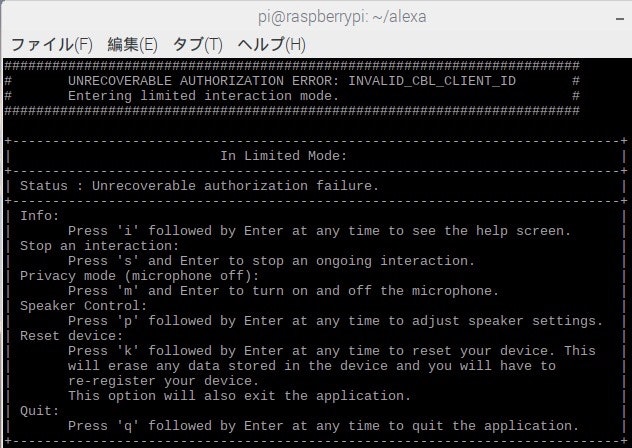
Task: Click the Stop an interaction: label
Action: tap(100, 246)
